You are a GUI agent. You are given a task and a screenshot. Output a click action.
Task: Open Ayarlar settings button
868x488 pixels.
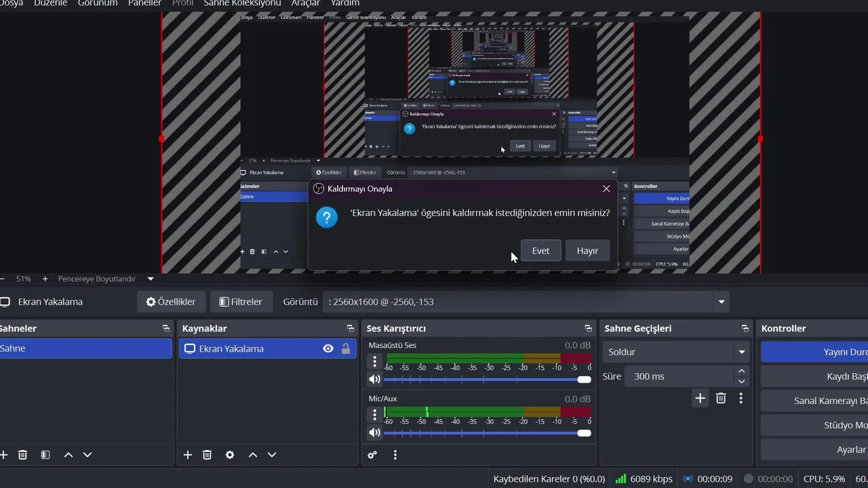pyautogui.click(x=814, y=449)
